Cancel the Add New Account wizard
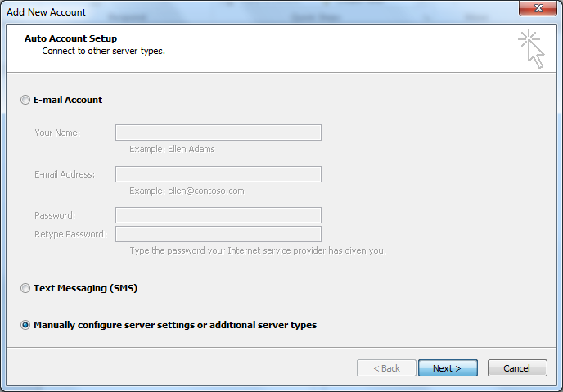 pyautogui.click(x=517, y=368)
